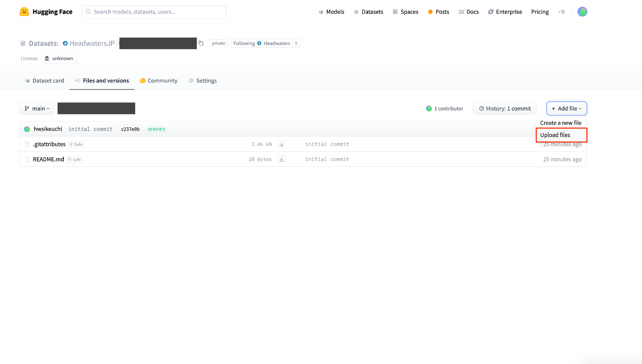This screenshot has height=364, width=642.
Task: Open Posts from the top navigation
Action: point(438,12)
